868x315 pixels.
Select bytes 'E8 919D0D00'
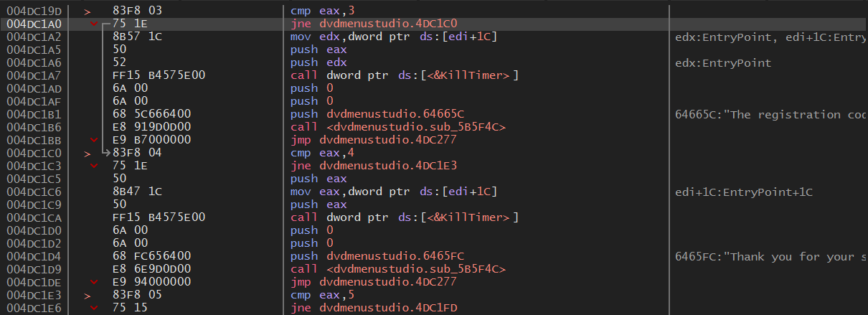click(152, 128)
